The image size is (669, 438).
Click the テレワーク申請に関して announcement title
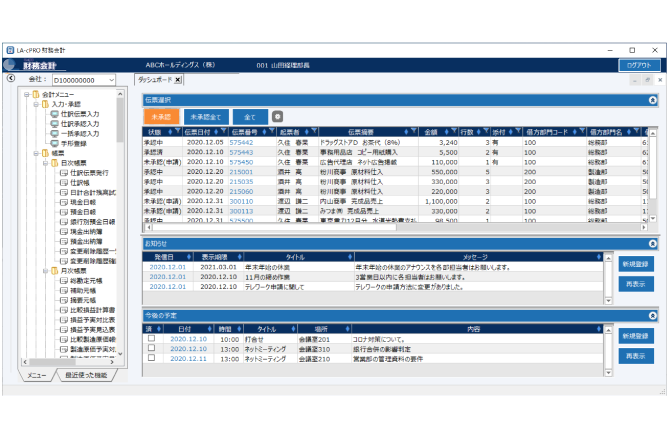tap(274, 287)
